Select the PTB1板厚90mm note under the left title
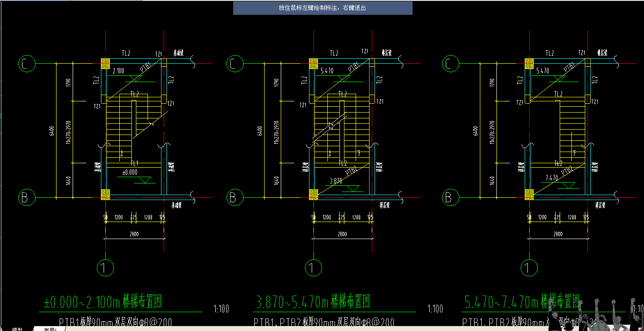644x331 pixels. pos(115,322)
